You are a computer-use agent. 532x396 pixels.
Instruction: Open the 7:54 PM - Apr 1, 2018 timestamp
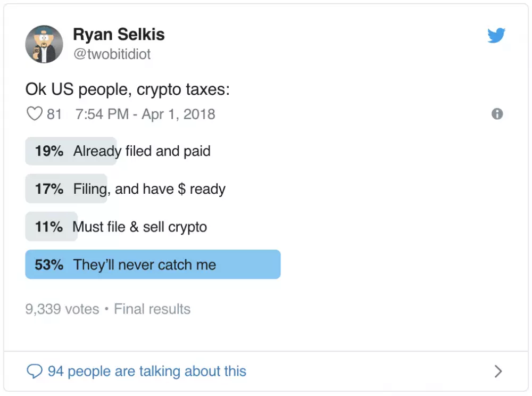tap(145, 114)
